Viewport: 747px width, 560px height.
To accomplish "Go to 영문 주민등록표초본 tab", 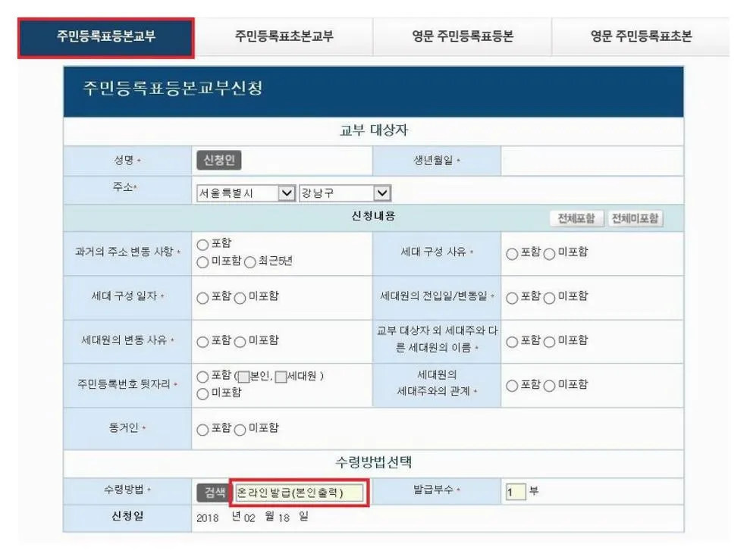I will point(641,36).
